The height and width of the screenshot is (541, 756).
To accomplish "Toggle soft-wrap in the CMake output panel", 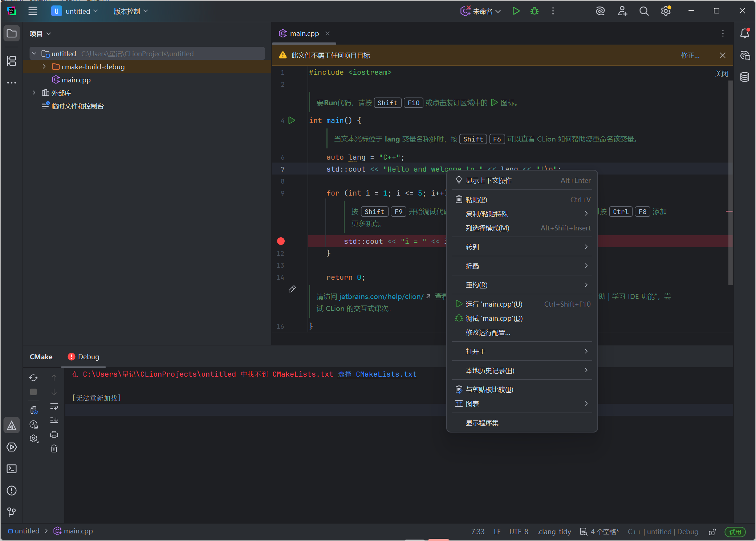I will coord(54,406).
